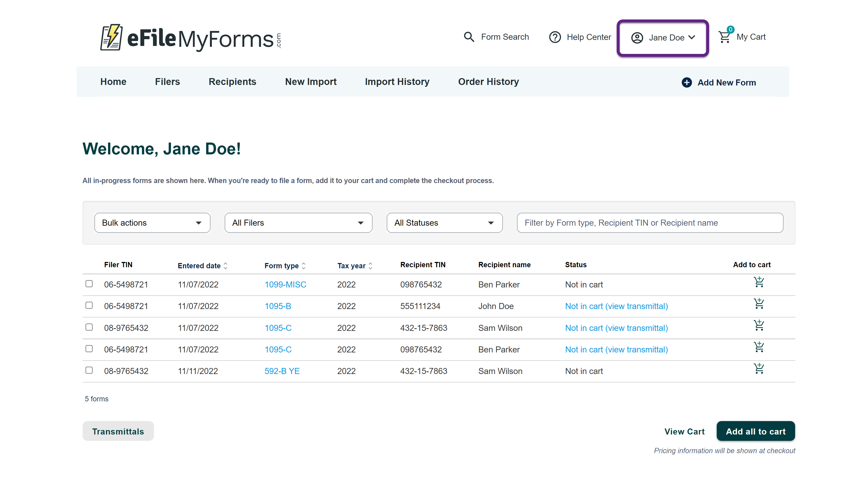Open the All Statuses dropdown
868x480 pixels.
(444, 223)
